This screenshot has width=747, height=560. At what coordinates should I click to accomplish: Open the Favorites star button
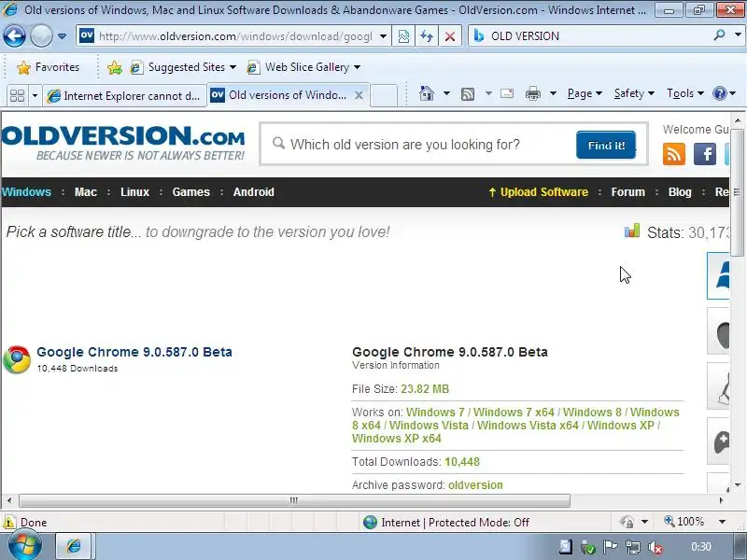click(48, 67)
